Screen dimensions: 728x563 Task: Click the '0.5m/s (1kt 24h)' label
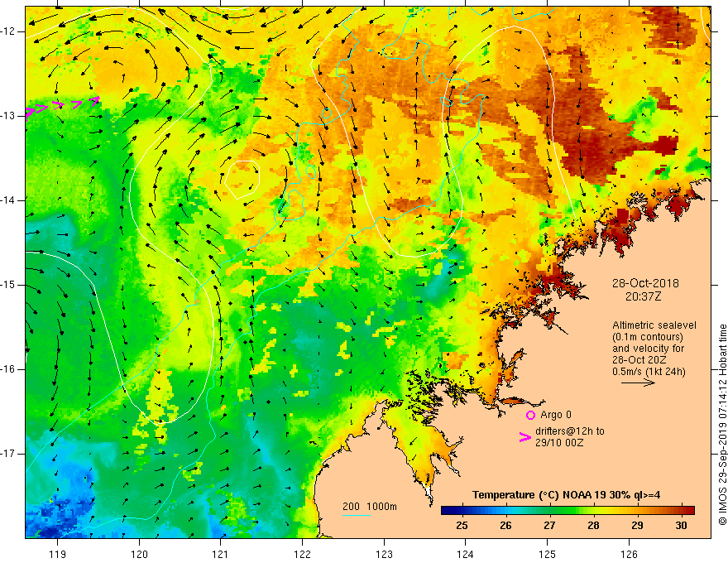click(x=649, y=372)
